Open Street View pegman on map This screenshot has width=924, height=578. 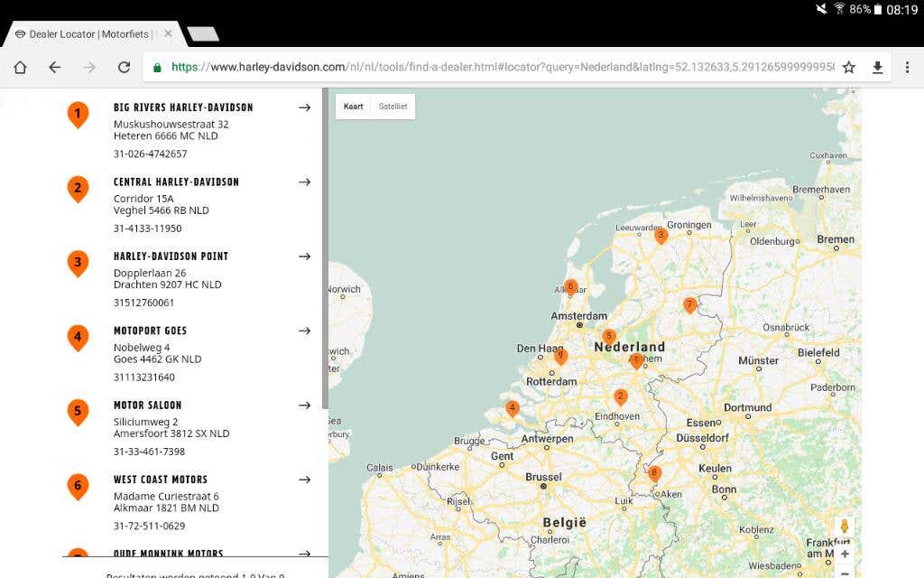[845, 527]
